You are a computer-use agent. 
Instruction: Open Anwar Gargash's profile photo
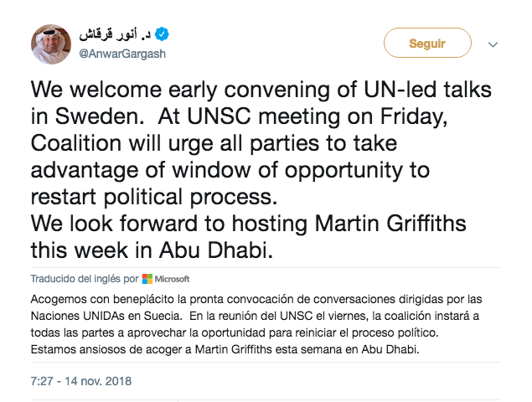click(53, 44)
